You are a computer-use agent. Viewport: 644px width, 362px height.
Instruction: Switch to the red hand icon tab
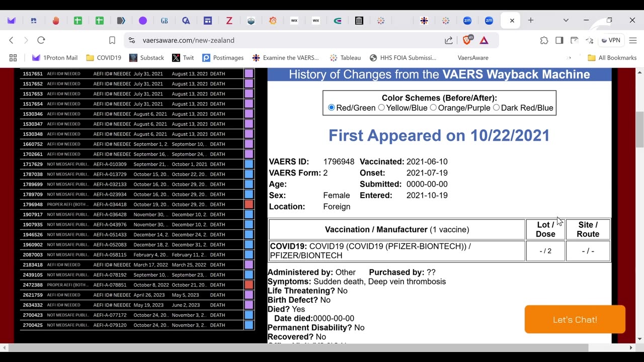tap(56, 21)
